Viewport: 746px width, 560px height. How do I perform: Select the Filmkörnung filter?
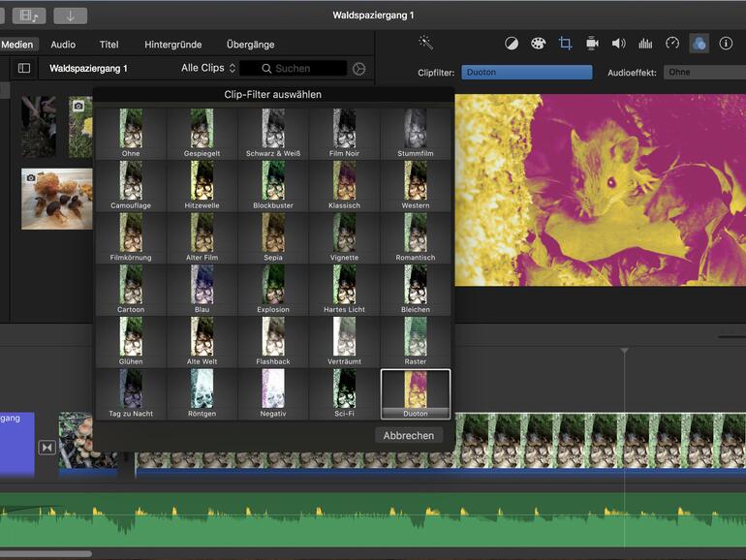click(x=131, y=237)
